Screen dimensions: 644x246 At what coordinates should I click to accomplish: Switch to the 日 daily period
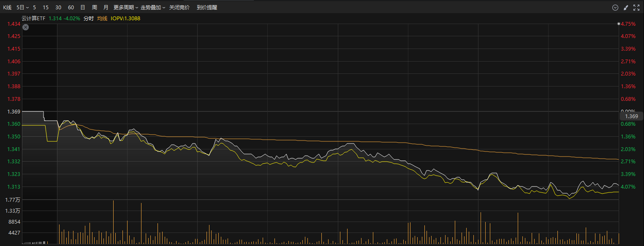(x=83, y=8)
